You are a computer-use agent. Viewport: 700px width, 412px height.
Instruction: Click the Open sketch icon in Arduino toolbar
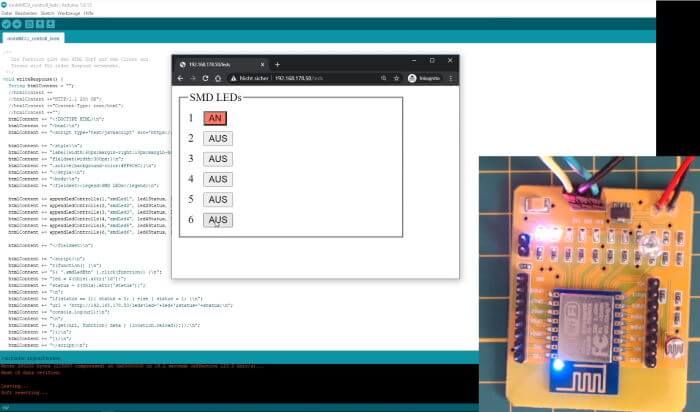[40, 24]
